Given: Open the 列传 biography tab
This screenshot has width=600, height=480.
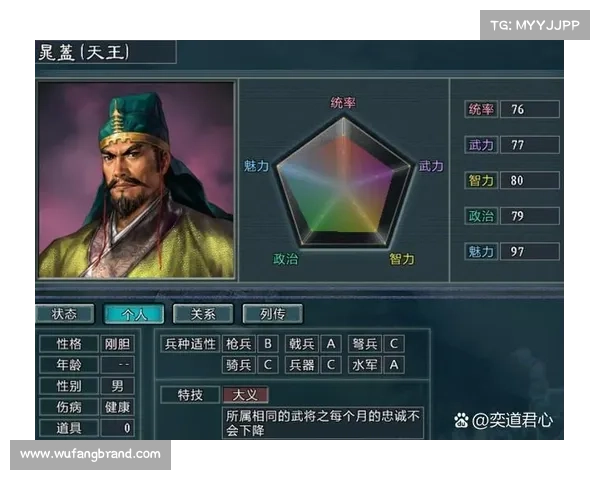Looking at the screenshot, I should pyautogui.click(x=272, y=314).
